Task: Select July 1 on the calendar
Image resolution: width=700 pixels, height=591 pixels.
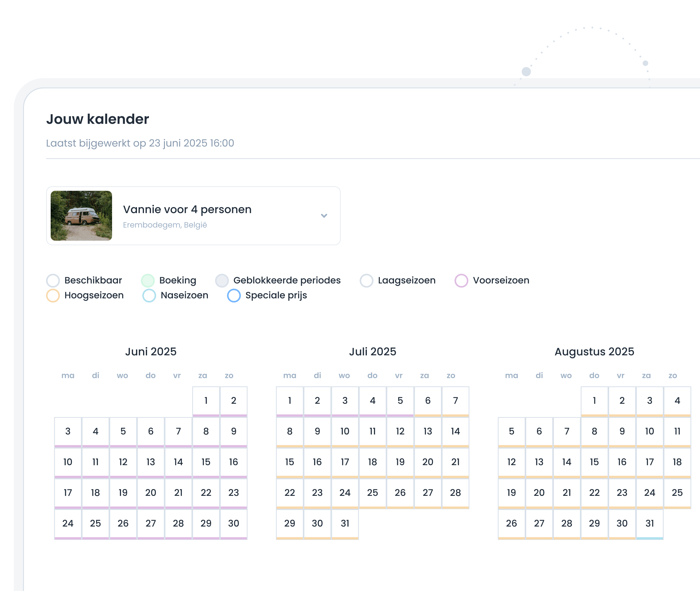Action: 289,400
